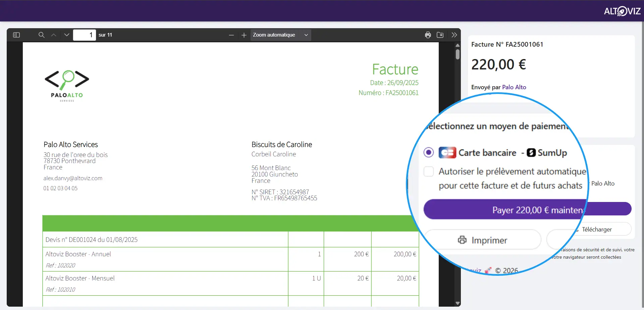Open the PDF viewer tools menu
644x310 pixels.
454,35
